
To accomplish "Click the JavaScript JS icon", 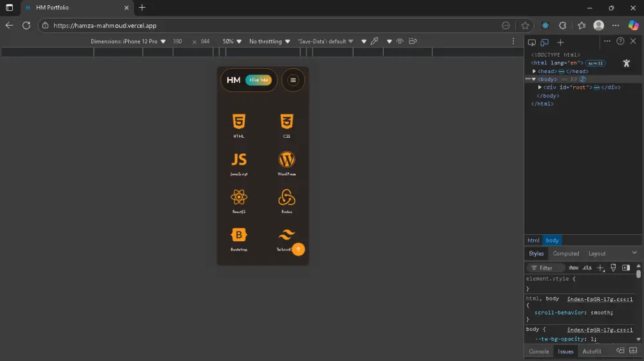I will click(x=239, y=159).
